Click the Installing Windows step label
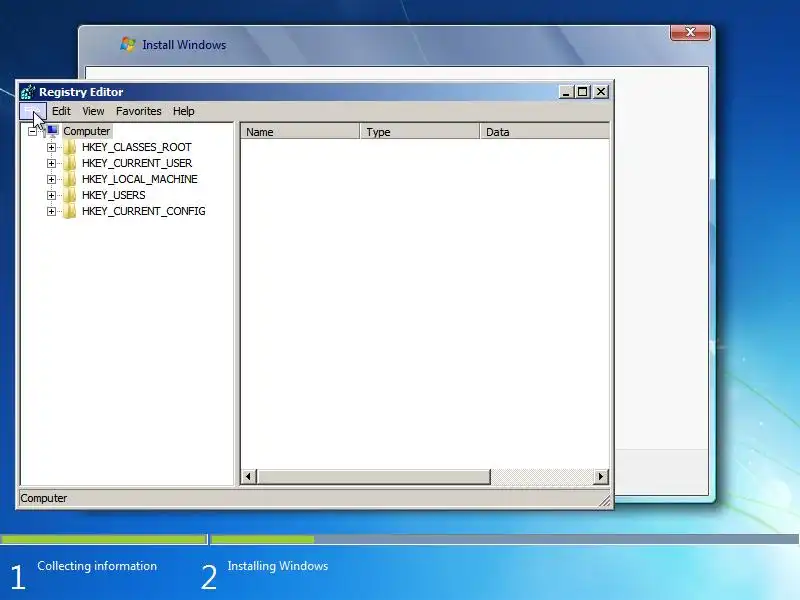Image resolution: width=800 pixels, height=600 pixels. (278, 566)
